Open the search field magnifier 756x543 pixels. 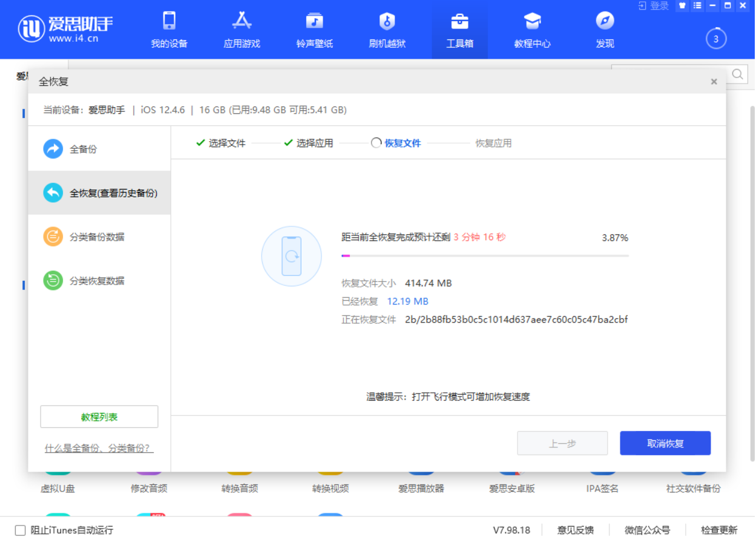pos(737,74)
